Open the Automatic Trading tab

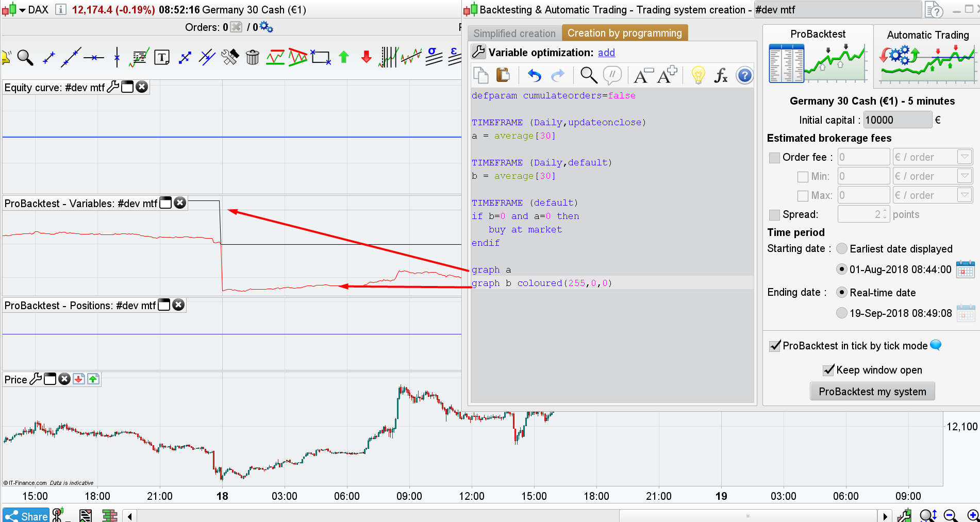click(927, 56)
